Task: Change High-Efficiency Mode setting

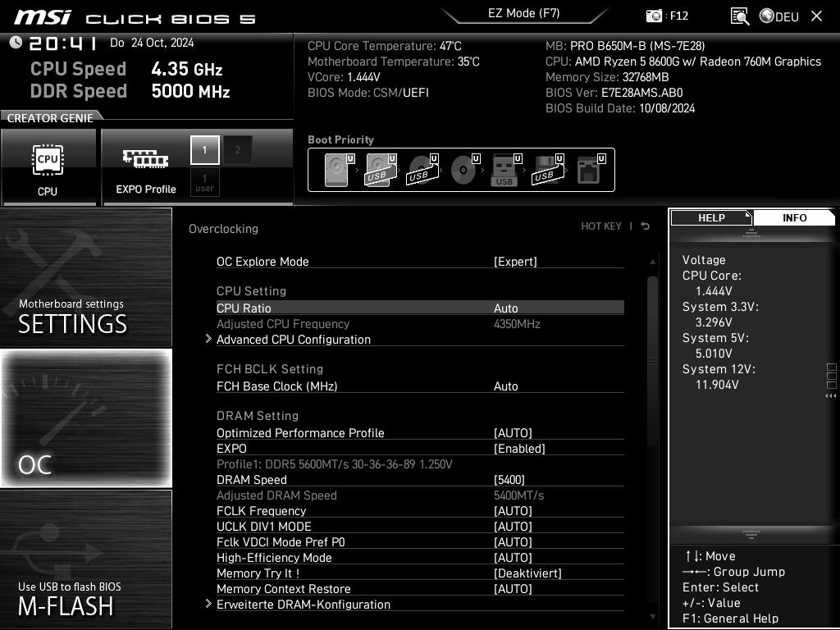Action: [420, 557]
